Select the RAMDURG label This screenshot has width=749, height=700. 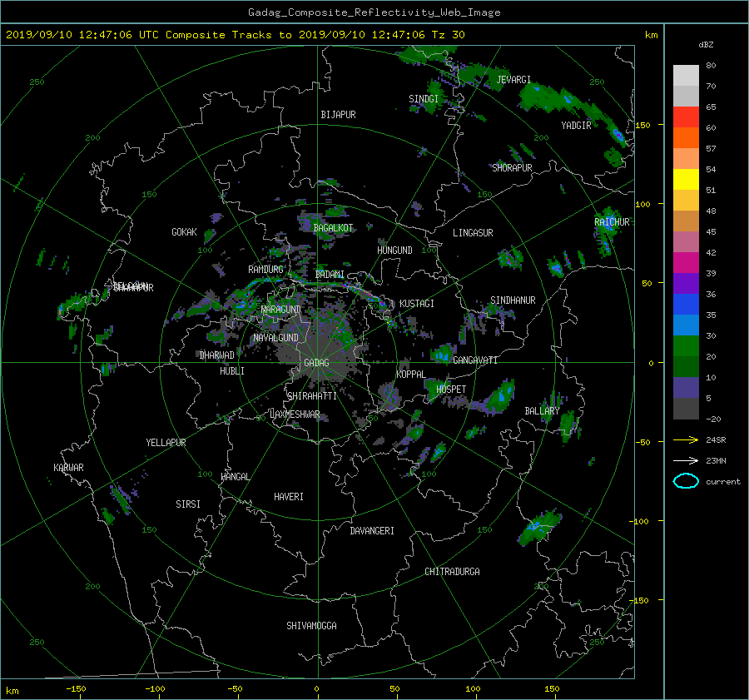pos(265,270)
